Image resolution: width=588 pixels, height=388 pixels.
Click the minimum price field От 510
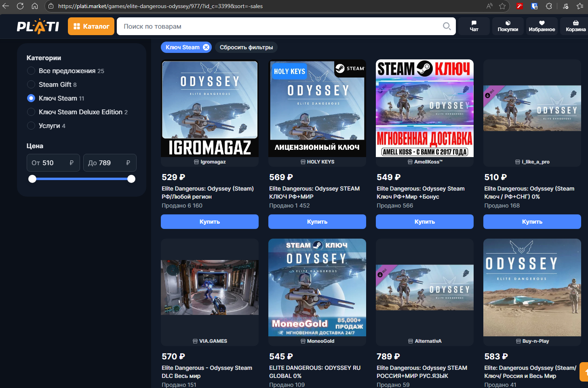(53, 163)
